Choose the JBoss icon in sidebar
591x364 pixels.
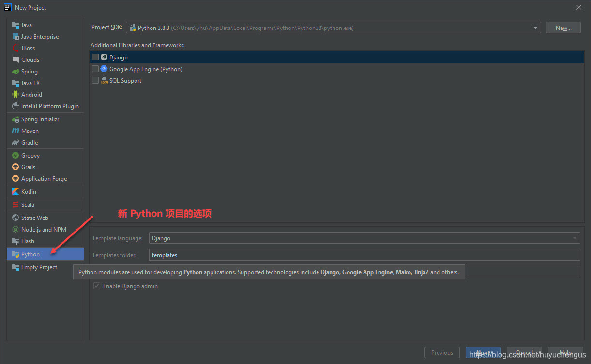point(15,48)
